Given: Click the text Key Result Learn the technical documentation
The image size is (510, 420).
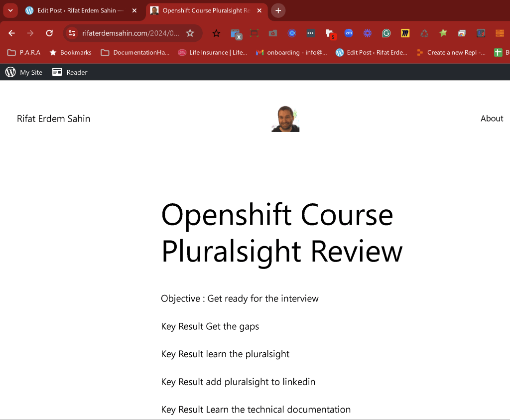Looking at the screenshot, I should tap(256, 409).
